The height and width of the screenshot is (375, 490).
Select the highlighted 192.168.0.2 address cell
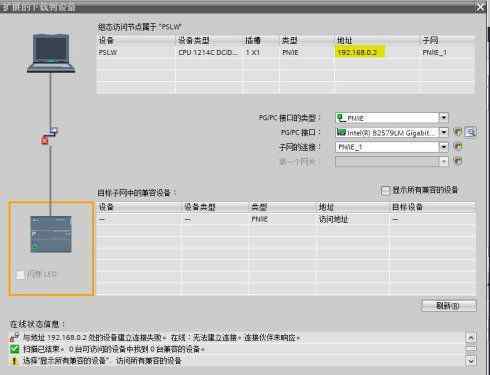coord(359,52)
